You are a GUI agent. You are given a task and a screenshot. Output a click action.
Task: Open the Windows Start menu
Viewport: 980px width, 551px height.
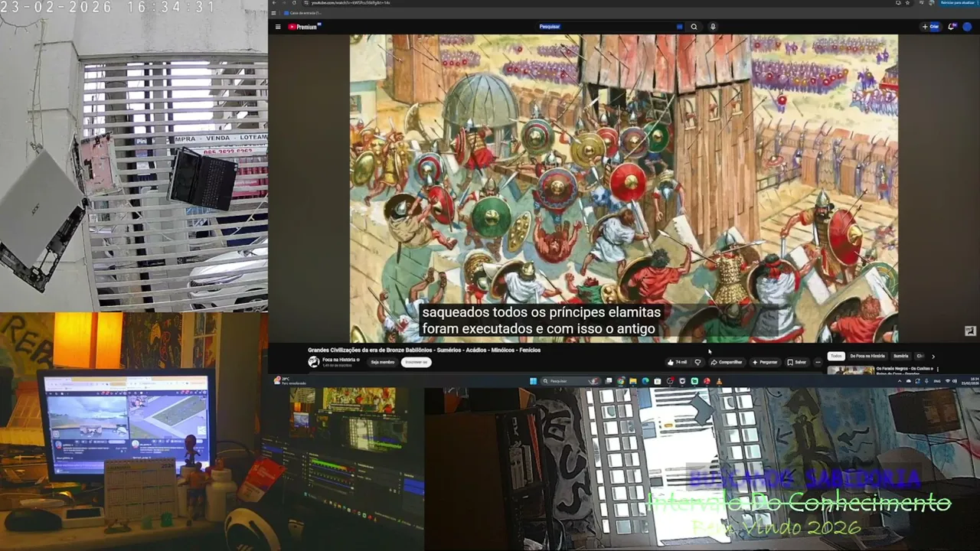coord(533,381)
